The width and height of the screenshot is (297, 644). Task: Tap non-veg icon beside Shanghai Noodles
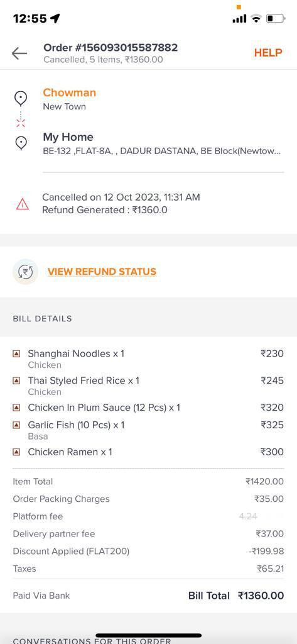click(x=16, y=353)
